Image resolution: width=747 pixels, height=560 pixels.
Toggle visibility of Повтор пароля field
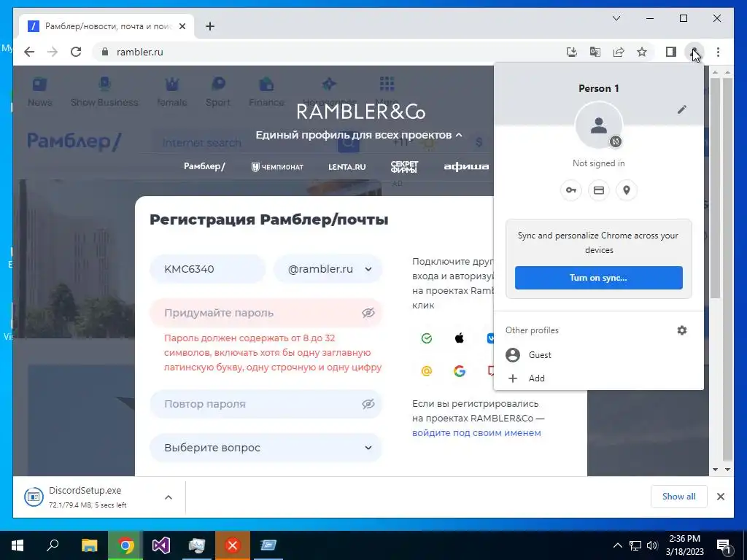pos(368,404)
